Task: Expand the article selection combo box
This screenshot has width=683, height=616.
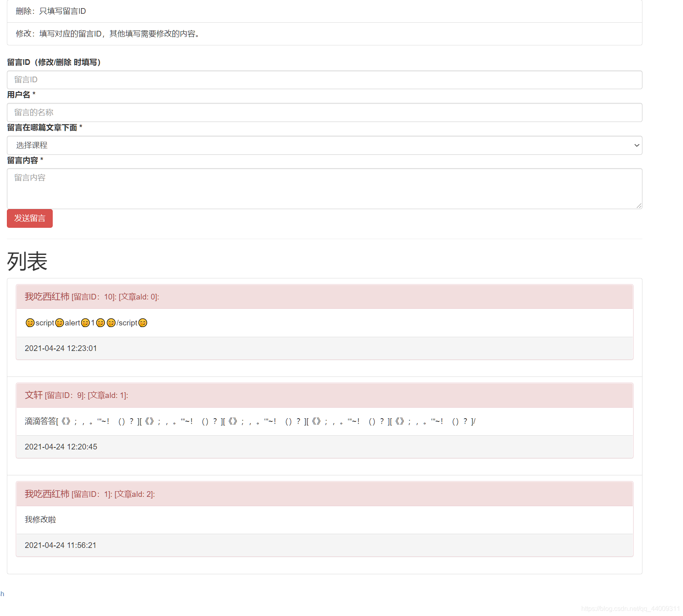Action: click(x=324, y=145)
